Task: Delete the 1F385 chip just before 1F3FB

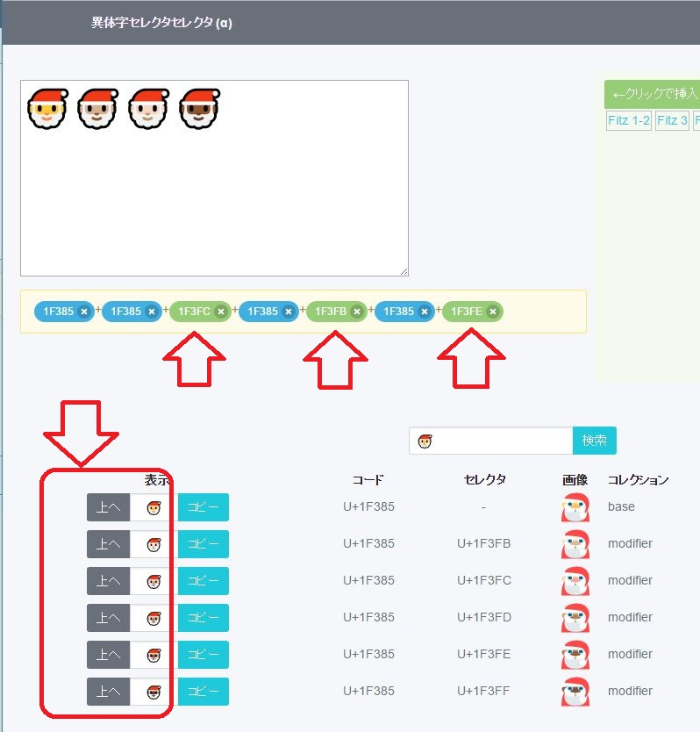Action: [x=289, y=312]
